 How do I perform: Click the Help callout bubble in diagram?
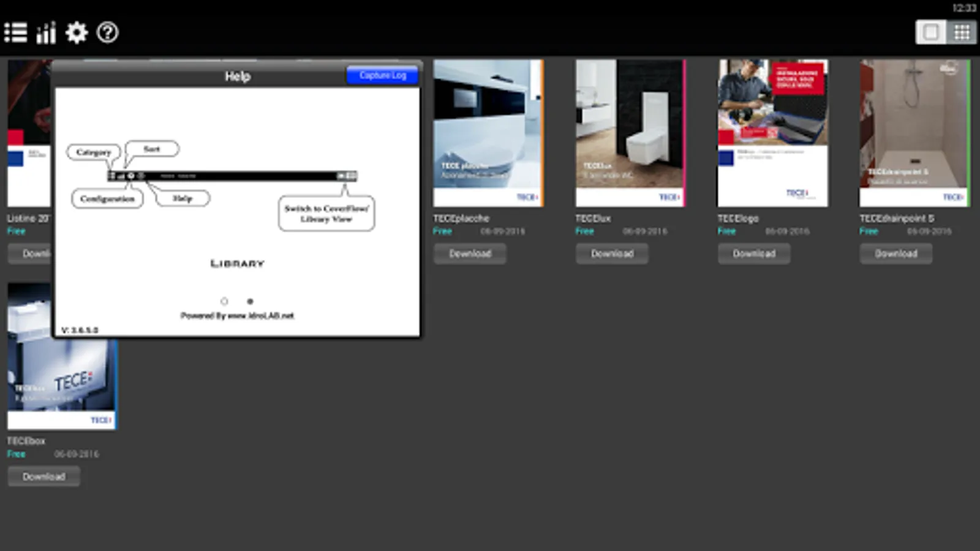pyautogui.click(x=183, y=198)
